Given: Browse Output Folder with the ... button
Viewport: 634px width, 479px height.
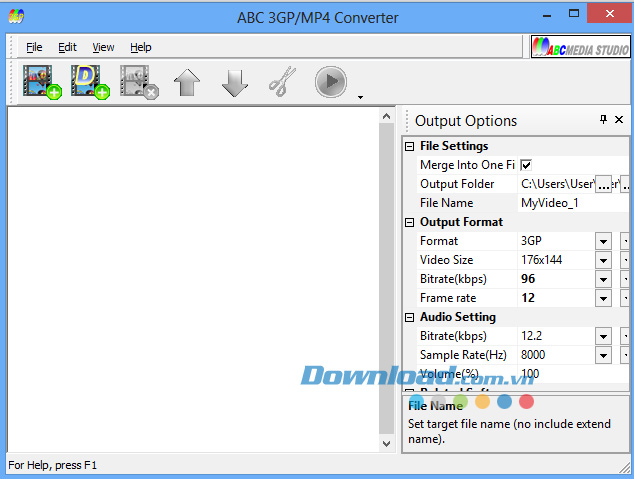Looking at the screenshot, I should 603,185.
